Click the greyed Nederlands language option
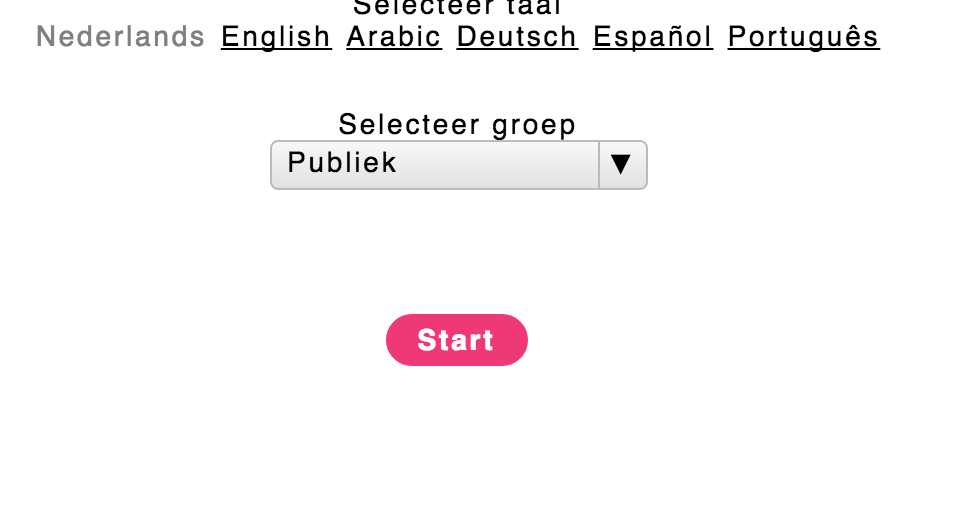Image resolution: width=958 pixels, height=528 pixels. (121, 37)
